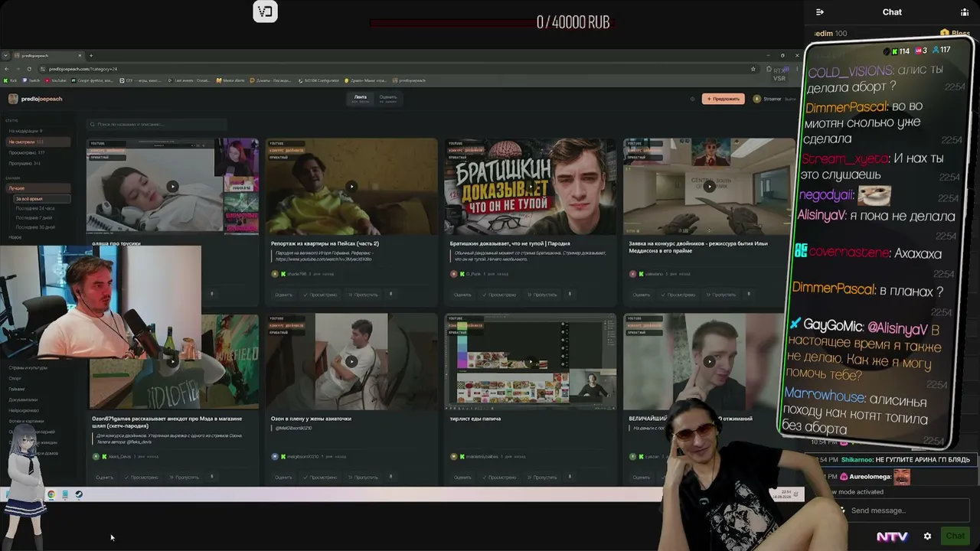This screenshot has width=980, height=551.
Task: Collapse the Лучшее sorting section
Action: coord(37,187)
